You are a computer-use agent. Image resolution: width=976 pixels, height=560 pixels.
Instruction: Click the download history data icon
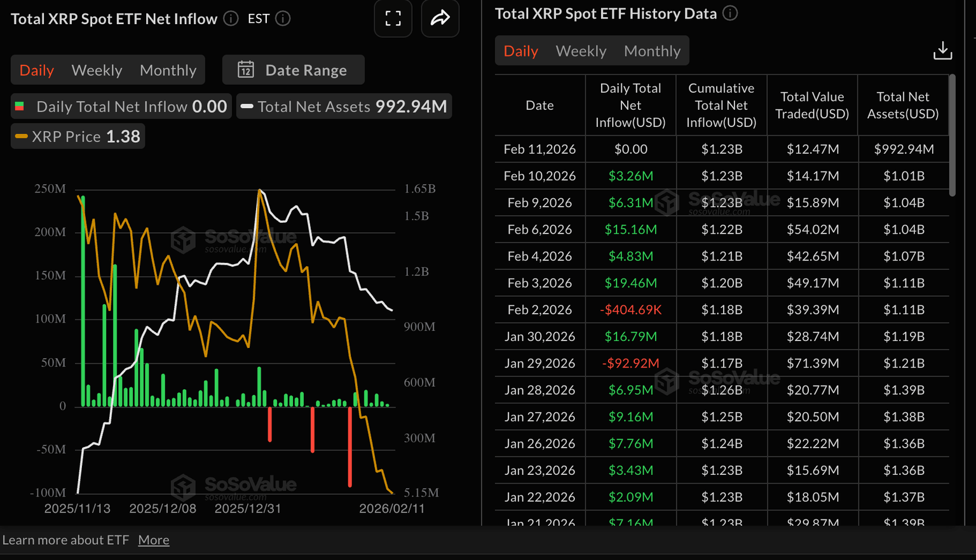(x=942, y=51)
